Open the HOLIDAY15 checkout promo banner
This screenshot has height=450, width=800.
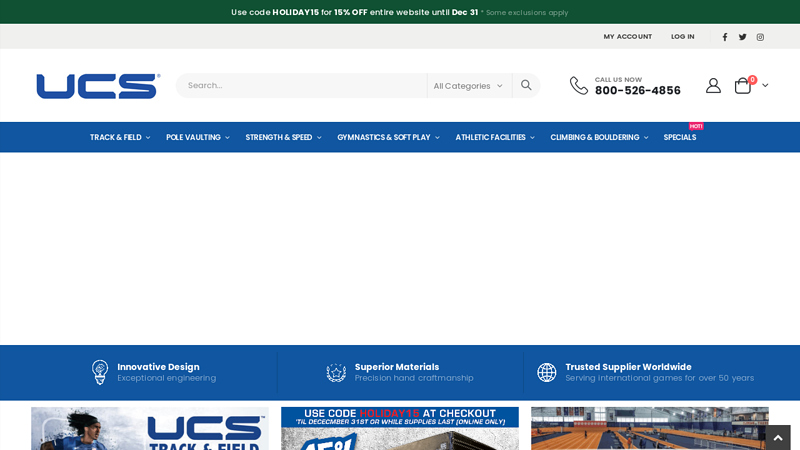(x=399, y=429)
